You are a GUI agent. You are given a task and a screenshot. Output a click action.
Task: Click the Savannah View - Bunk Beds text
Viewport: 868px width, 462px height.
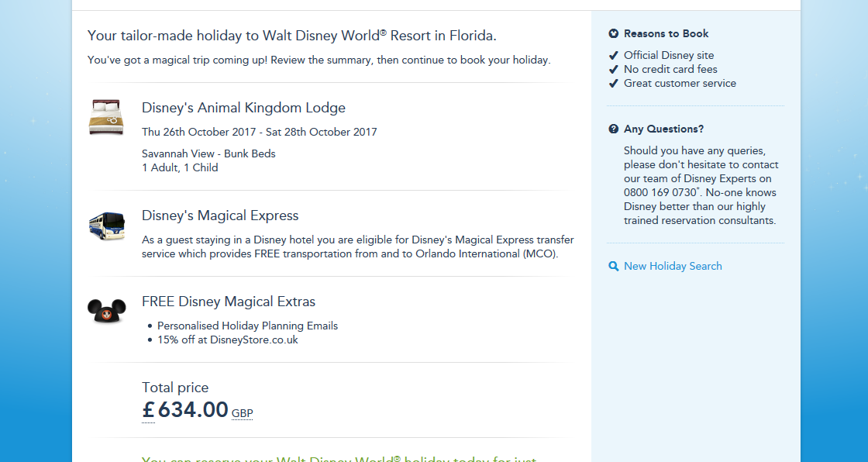tap(208, 153)
